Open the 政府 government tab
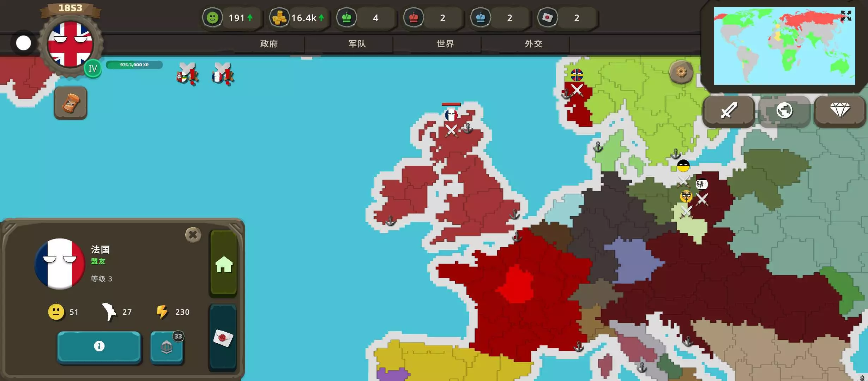 tap(269, 44)
